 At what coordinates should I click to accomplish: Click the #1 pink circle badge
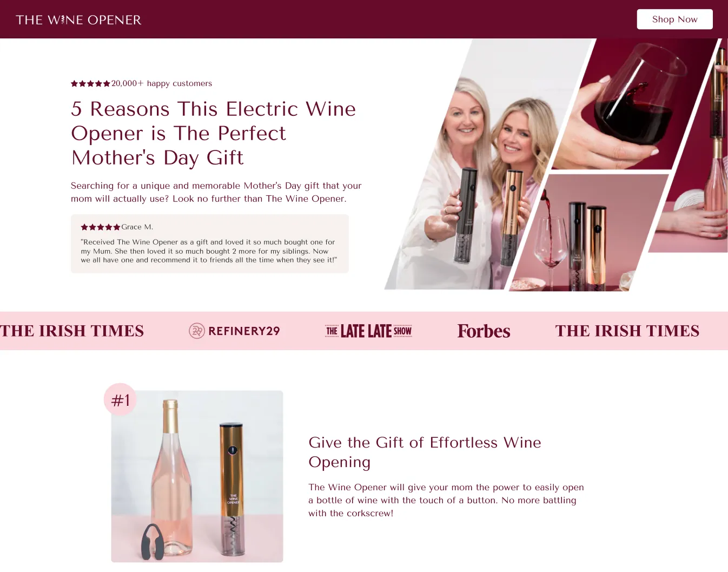click(120, 399)
